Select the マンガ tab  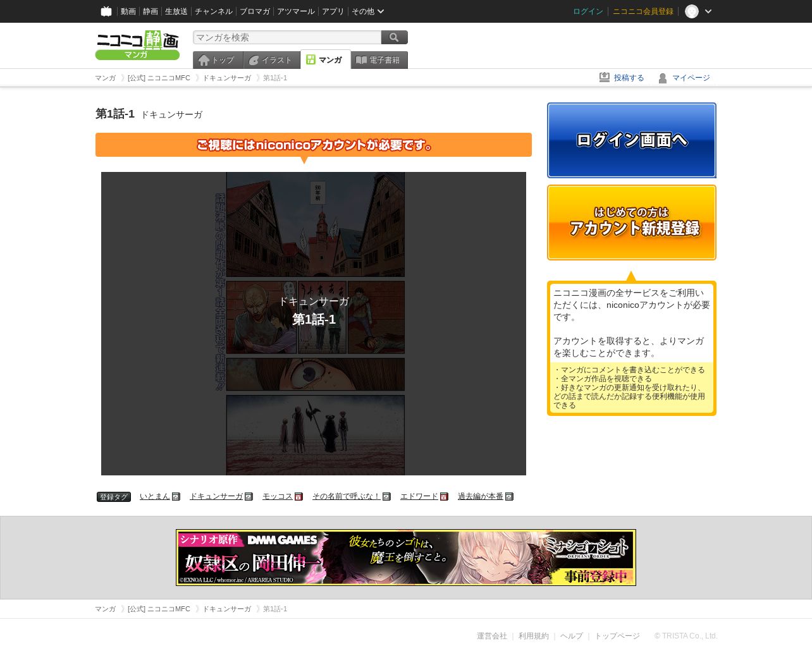click(326, 59)
